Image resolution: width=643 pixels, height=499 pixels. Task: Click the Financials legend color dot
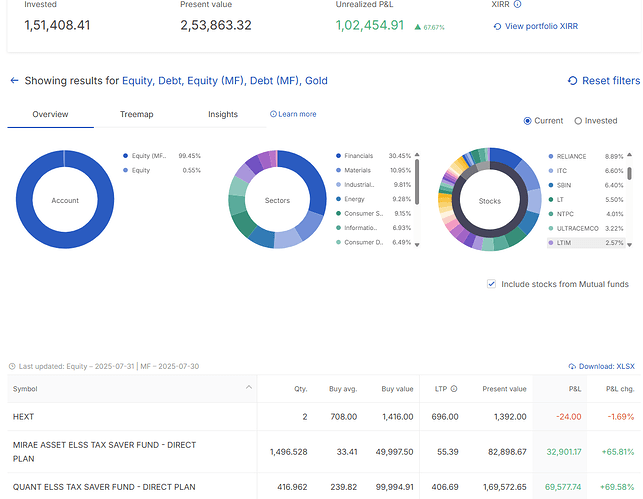338,156
